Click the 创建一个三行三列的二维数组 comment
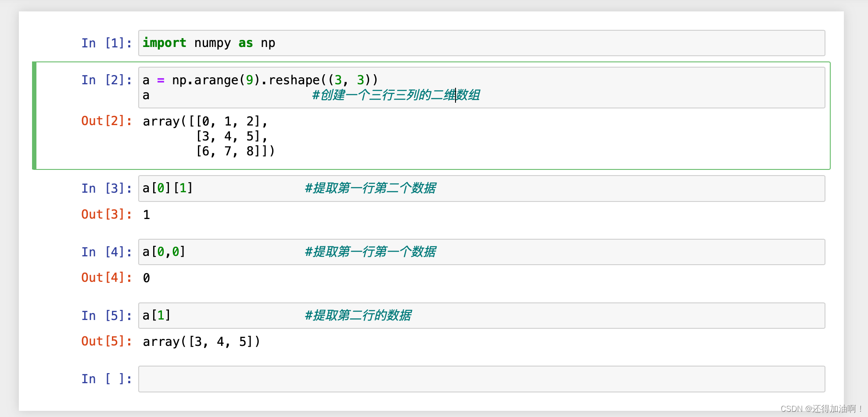 [396, 95]
